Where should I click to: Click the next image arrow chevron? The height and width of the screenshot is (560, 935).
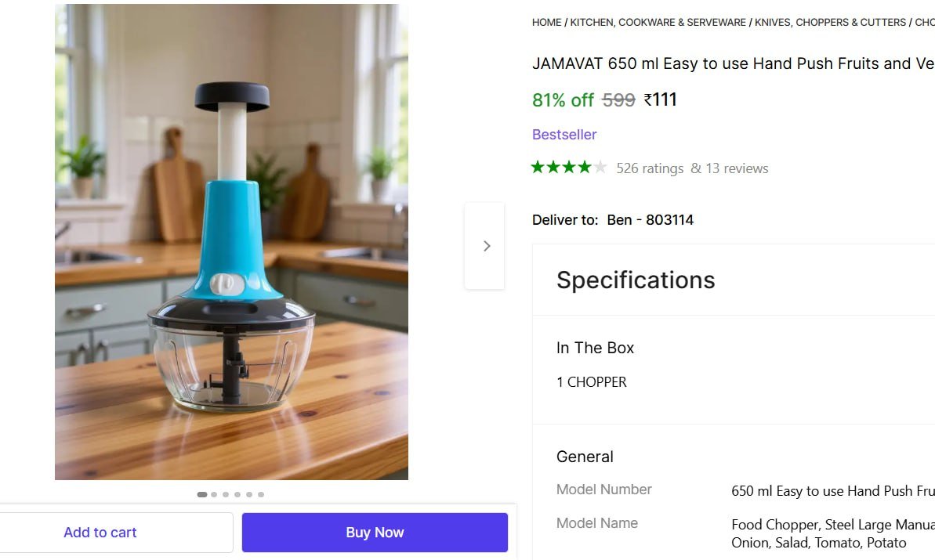pos(486,245)
